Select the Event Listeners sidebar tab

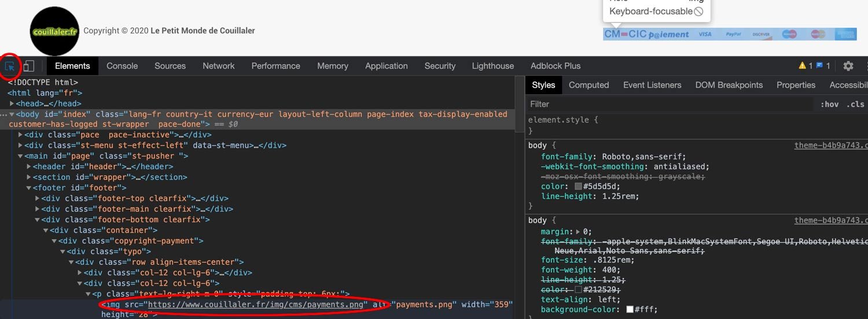pos(652,85)
